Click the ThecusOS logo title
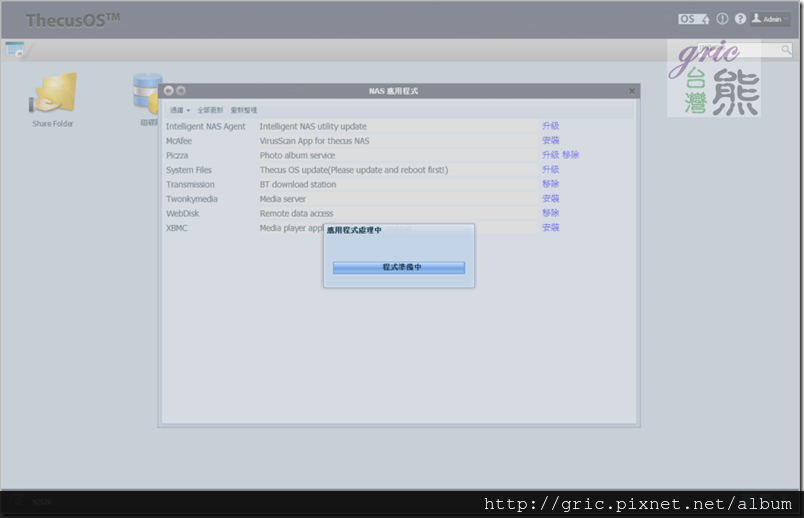This screenshot has width=804, height=518. [x=73, y=20]
